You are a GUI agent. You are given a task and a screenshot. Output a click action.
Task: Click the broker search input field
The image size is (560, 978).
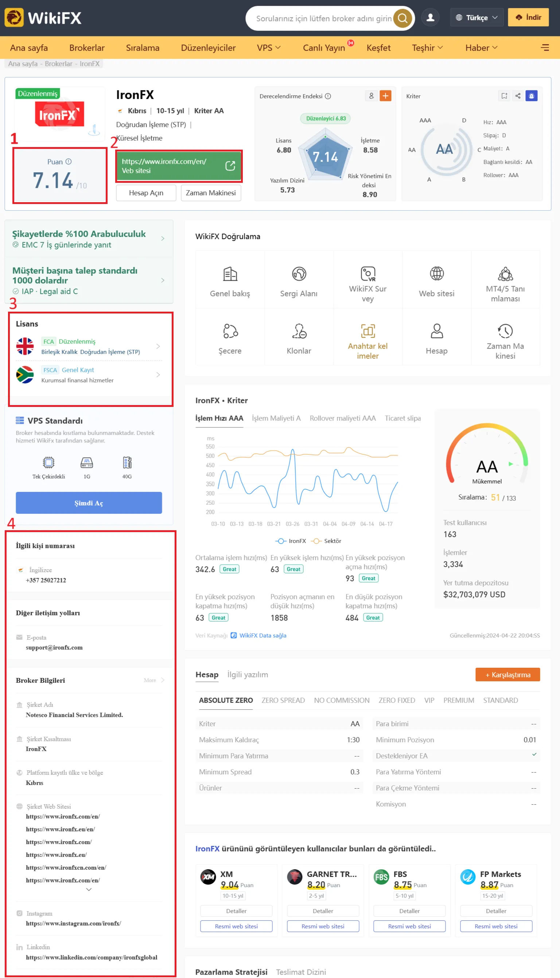[x=324, y=18]
